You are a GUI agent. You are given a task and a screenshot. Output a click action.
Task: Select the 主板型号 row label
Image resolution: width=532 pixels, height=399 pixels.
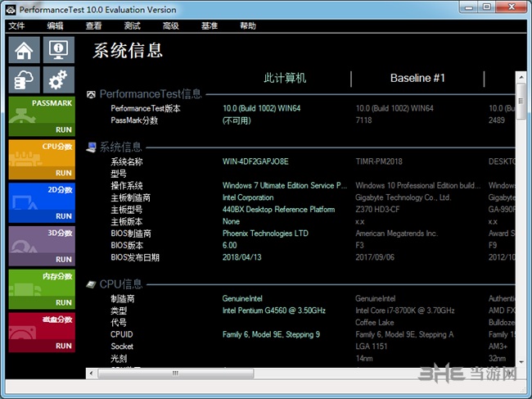127,210
